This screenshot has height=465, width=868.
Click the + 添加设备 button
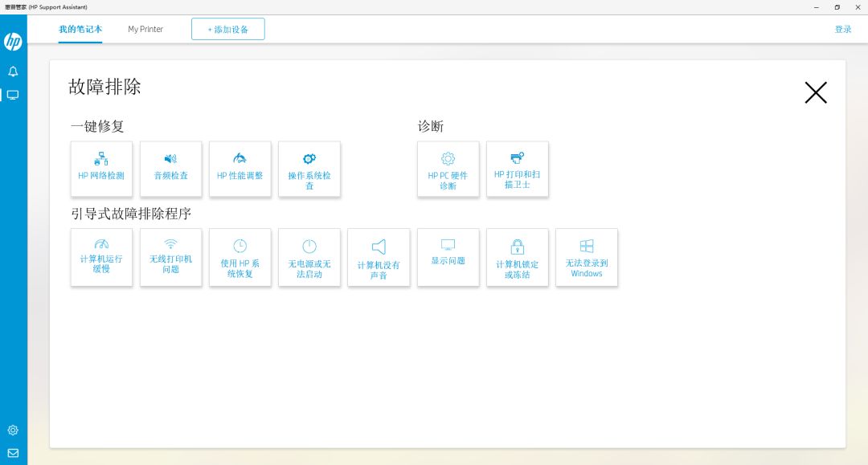pyautogui.click(x=228, y=29)
